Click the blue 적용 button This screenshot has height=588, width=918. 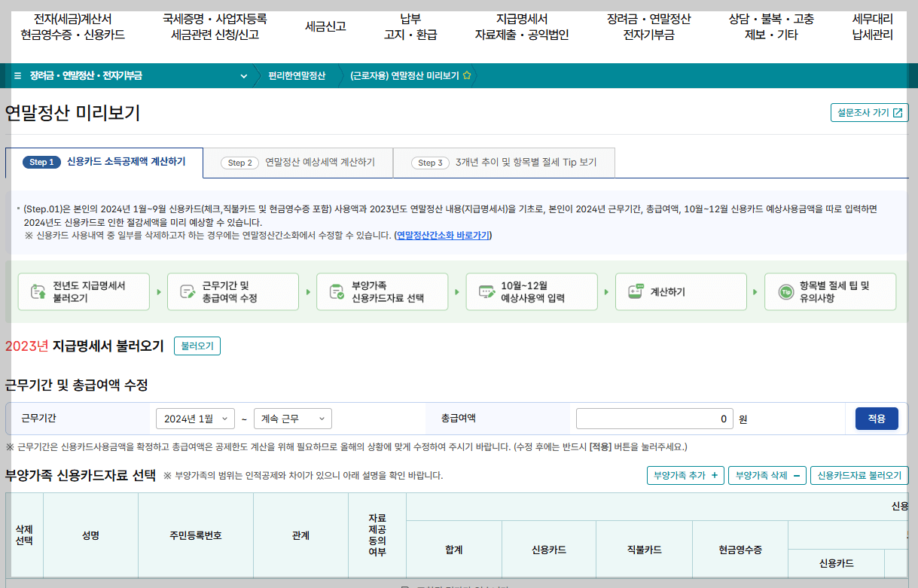(876, 419)
